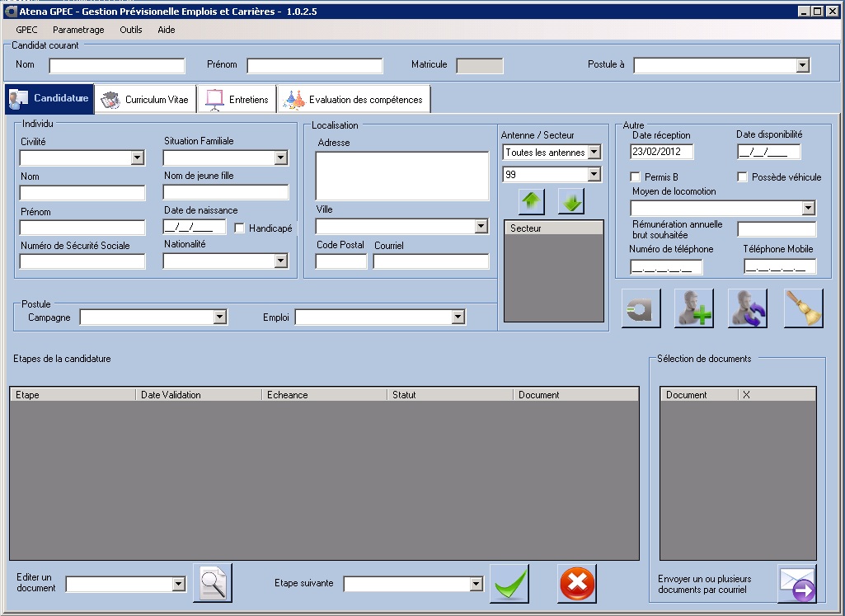Click the Secteur column header

coord(554,228)
